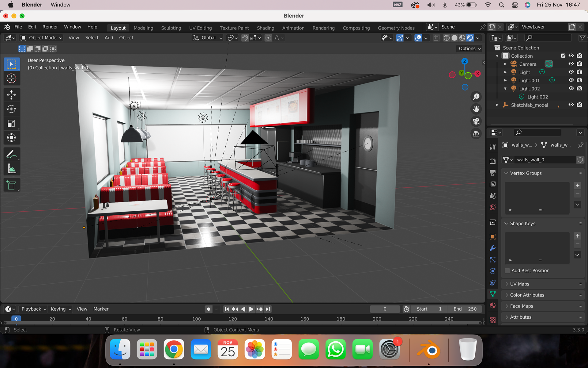Open the Tool properties tab

tap(492, 147)
